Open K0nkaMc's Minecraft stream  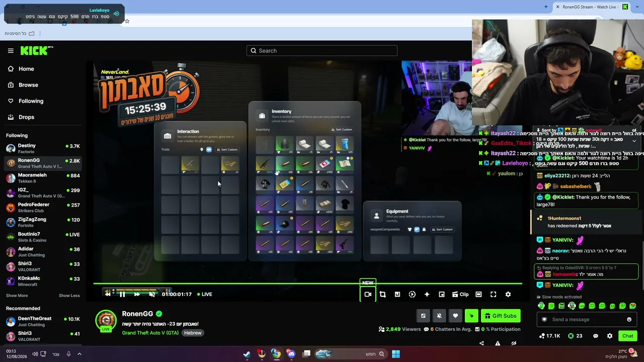point(43,281)
